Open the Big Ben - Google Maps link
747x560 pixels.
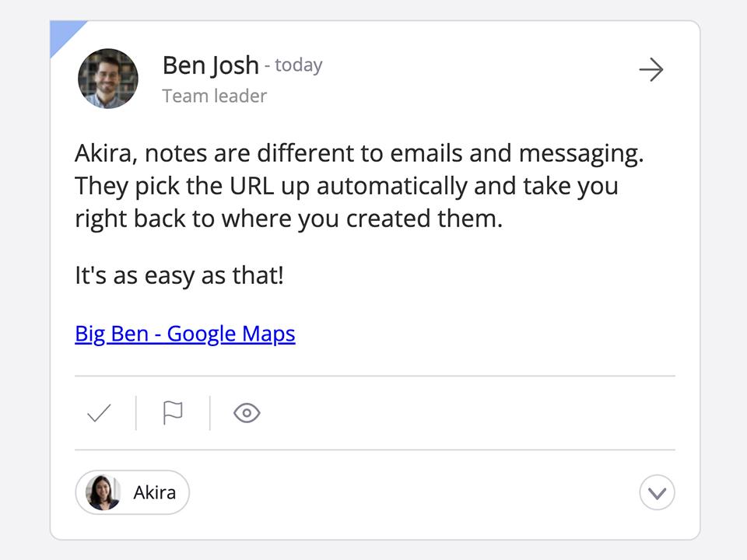tap(185, 334)
